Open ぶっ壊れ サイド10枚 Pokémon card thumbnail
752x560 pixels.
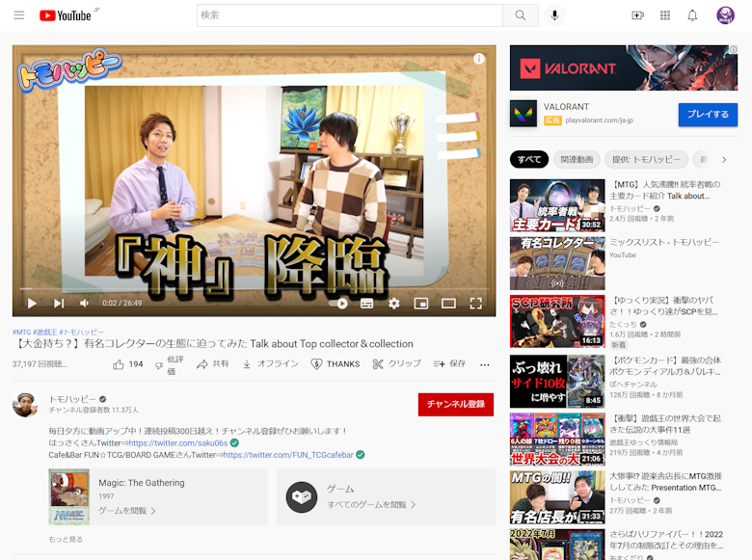click(x=557, y=381)
